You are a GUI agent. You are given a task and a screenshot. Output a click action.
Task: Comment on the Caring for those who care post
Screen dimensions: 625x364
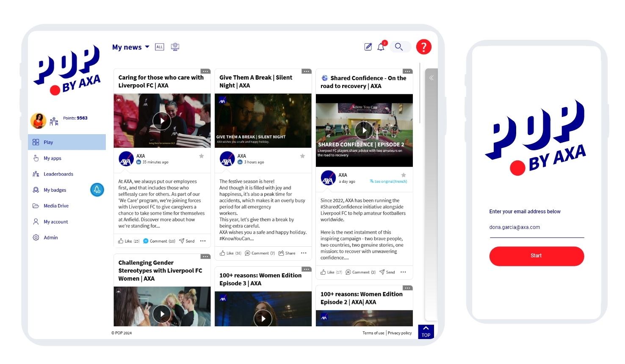coord(159,241)
